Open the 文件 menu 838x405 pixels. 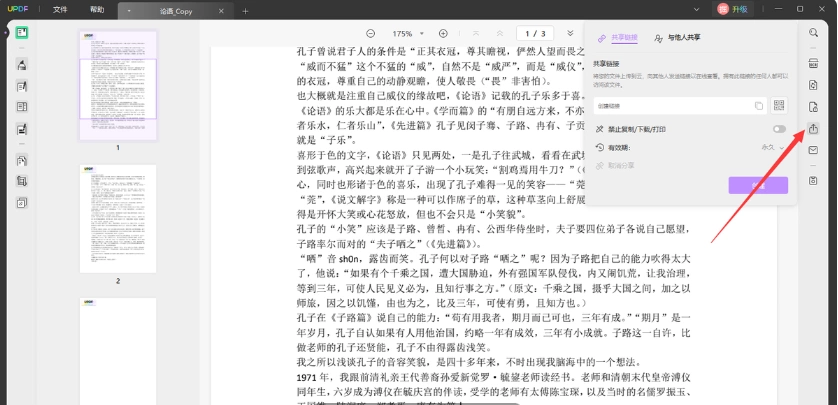click(x=60, y=10)
